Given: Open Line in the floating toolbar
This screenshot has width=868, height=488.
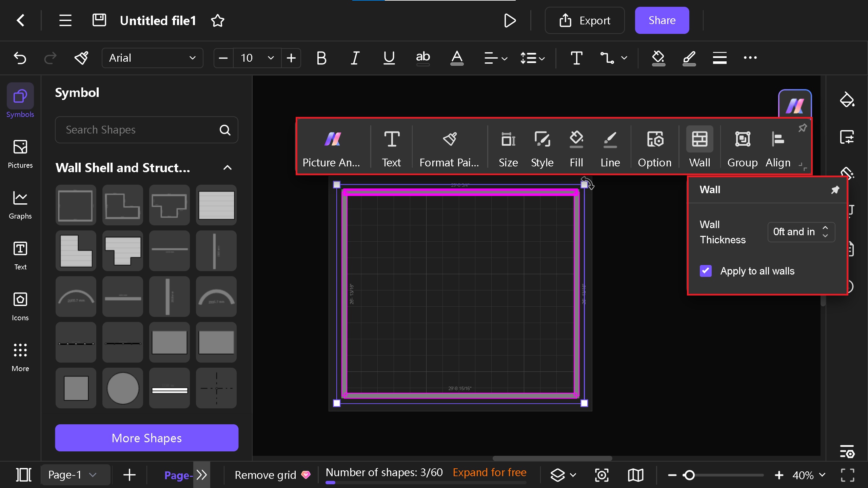Looking at the screenshot, I should click(610, 148).
